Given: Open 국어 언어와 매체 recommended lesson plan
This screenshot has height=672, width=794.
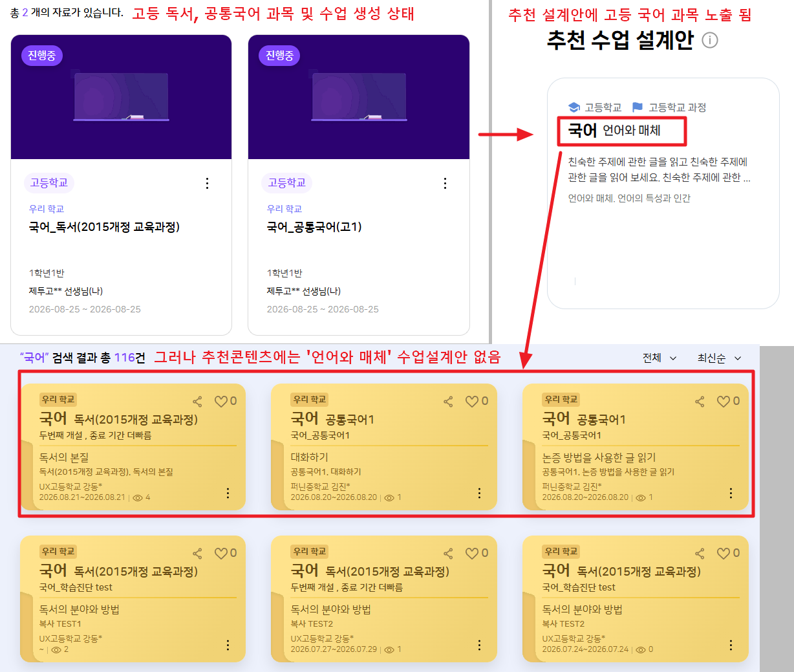Looking at the screenshot, I should 663,193.
